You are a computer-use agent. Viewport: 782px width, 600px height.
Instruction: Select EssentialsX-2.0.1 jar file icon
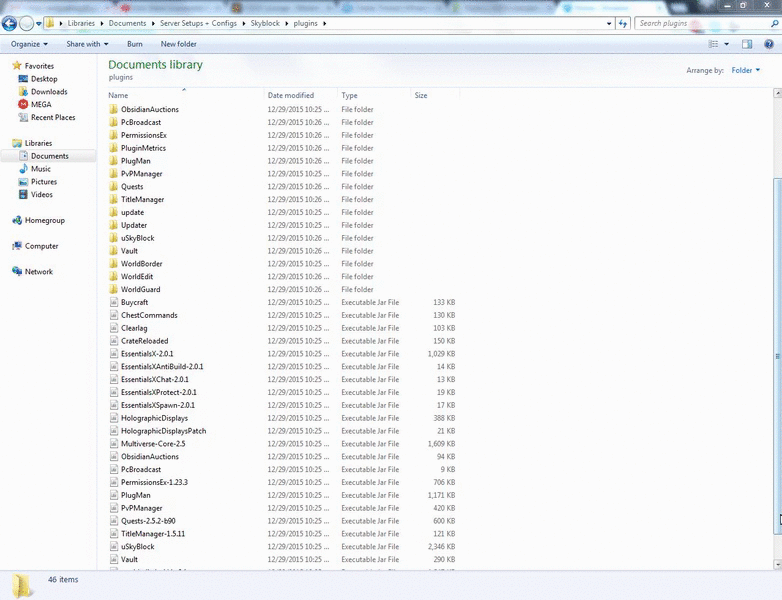pyautogui.click(x=114, y=354)
